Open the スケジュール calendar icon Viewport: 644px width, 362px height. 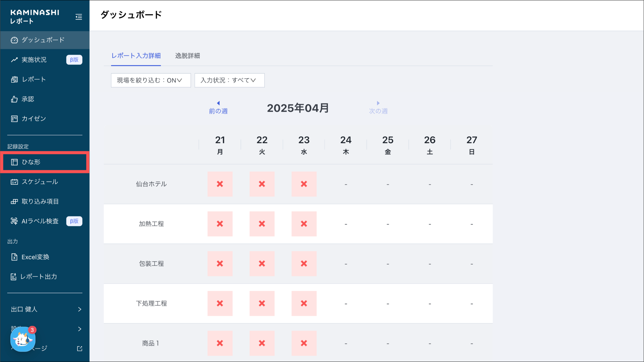tap(14, 182)
